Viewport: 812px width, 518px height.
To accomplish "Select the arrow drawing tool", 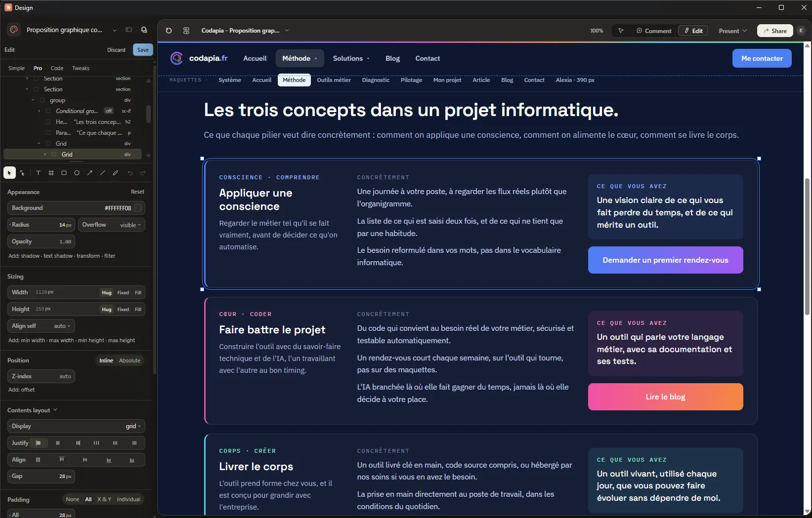I will coord(89,173).
